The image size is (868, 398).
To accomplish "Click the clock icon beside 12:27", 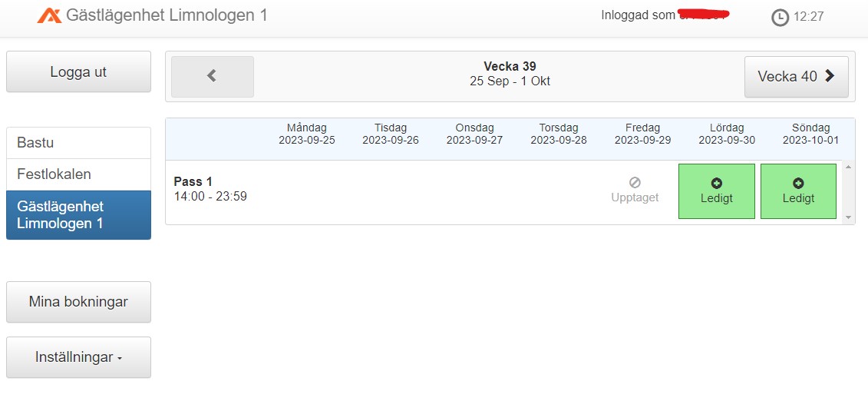I will coord(780,18).
